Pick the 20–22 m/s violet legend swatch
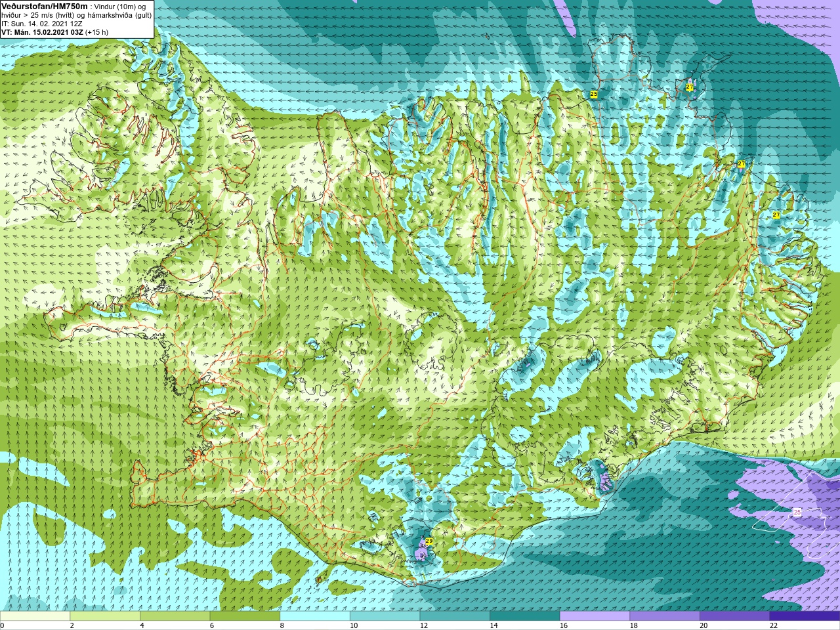 pyautogui.click(x=734, y=616)
